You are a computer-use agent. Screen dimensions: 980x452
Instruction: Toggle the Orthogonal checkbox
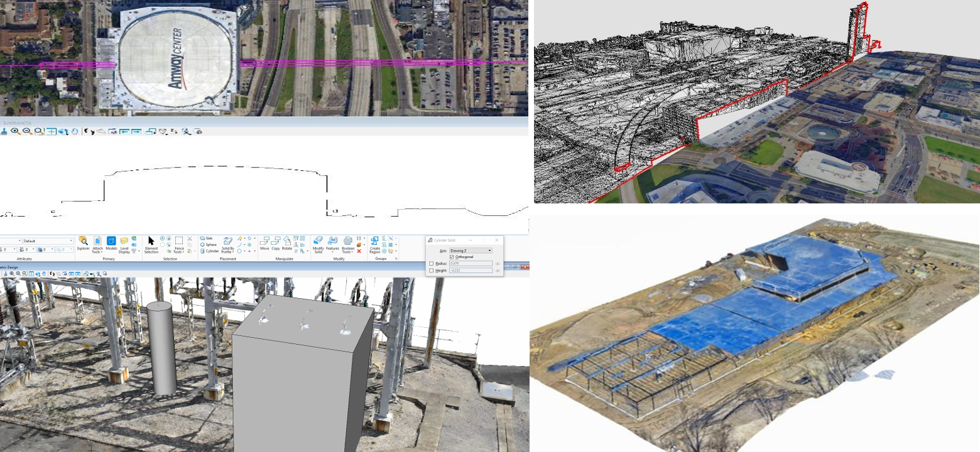tap(452, 257)
